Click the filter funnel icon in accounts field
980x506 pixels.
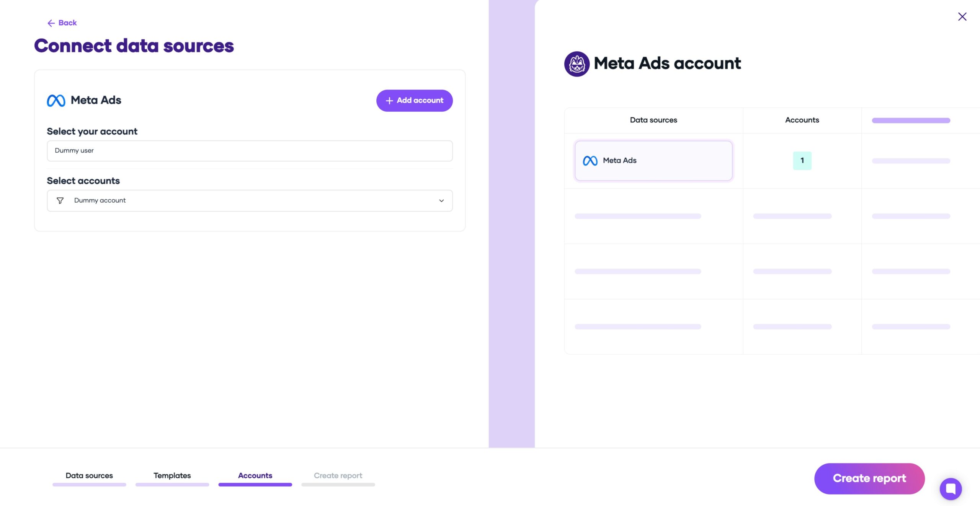60,201
